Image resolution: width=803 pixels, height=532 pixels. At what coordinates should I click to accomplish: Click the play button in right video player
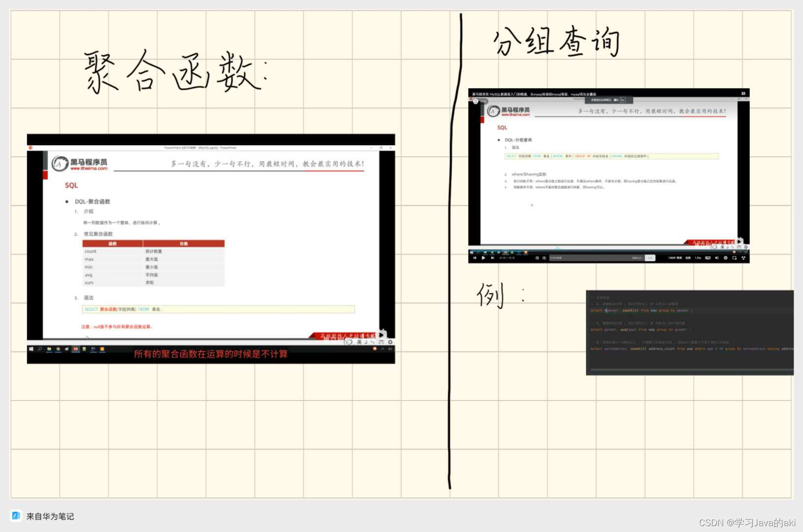point(483,258)
